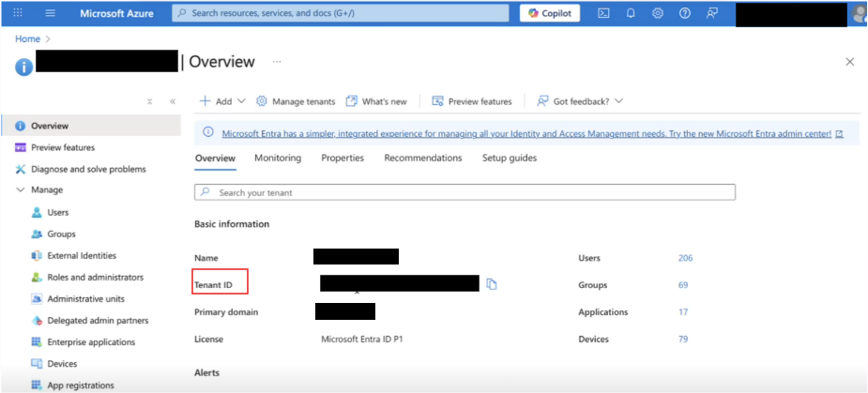Click the feedback icon in top header
The image size is (868, 393).
click(x=712, y=13)
